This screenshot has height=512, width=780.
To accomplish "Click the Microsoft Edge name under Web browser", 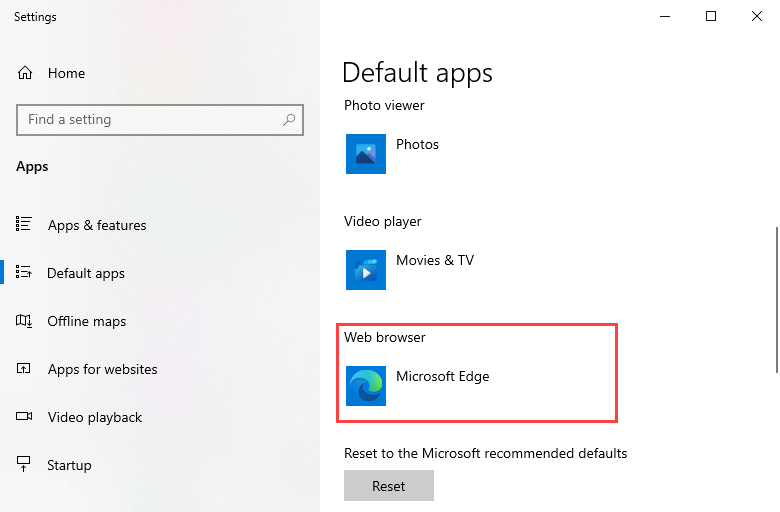I will pos(442,376).
